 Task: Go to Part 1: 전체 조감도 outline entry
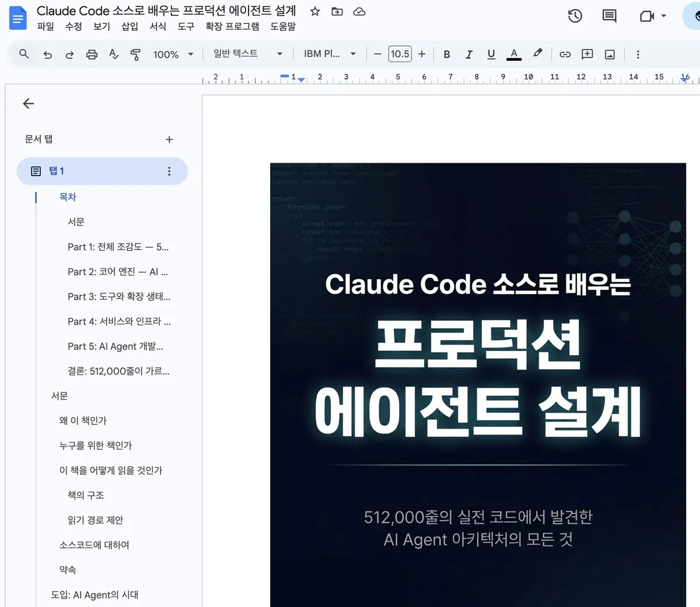coord(118,247)
